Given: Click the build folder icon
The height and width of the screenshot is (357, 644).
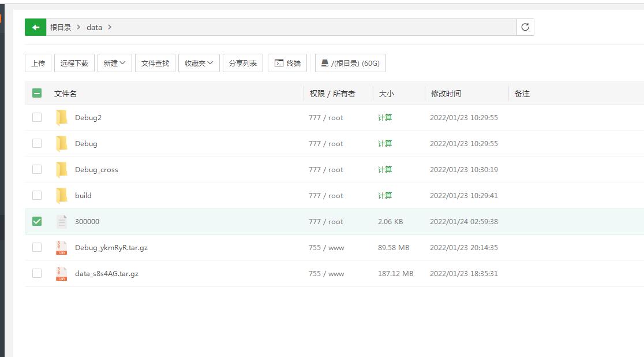Looking at the screenshot, I should click(62, 196).
